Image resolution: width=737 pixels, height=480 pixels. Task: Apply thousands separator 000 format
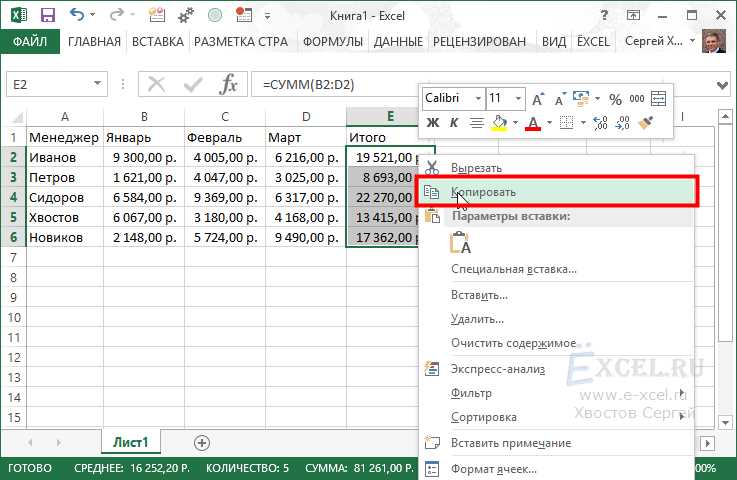click(x=636, y=99)
